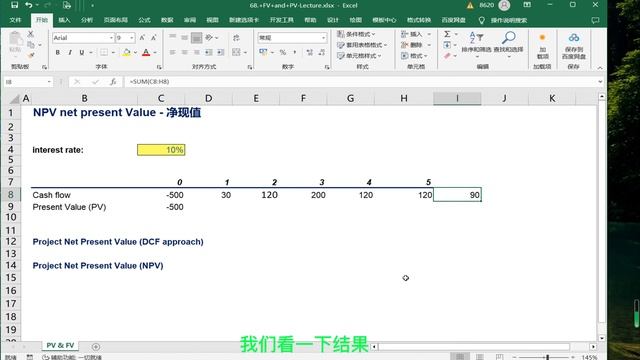Screen dimensions: 640x360
Task: Click the vertical scrollbar down arrow
Action: tap(602, 338)
